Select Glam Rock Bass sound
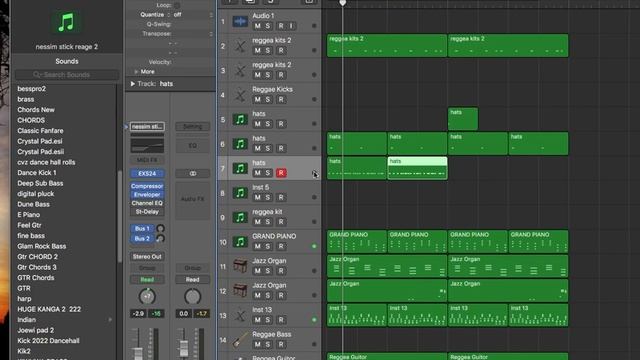Viewport: 640px width, 360px height. coord(41,246)
